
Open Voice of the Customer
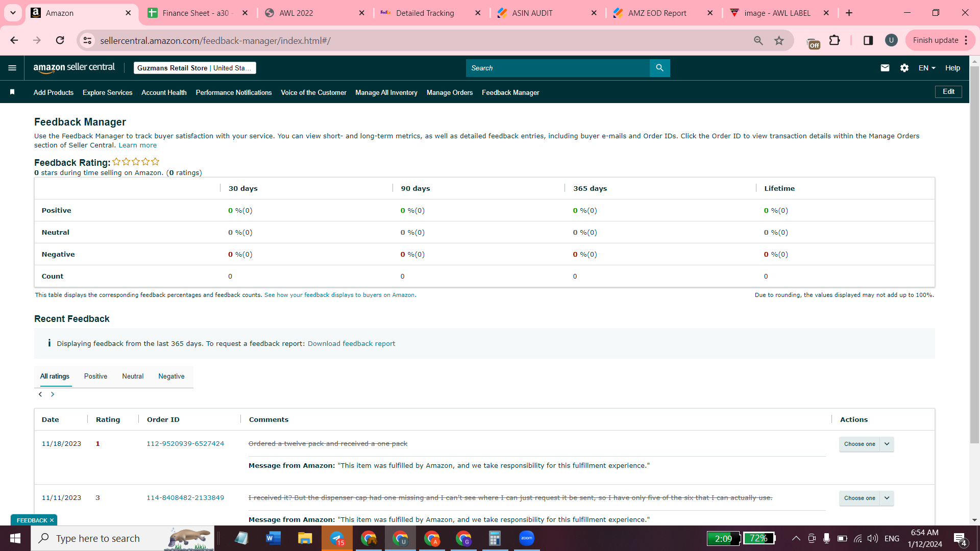click(x=313, y=92)
